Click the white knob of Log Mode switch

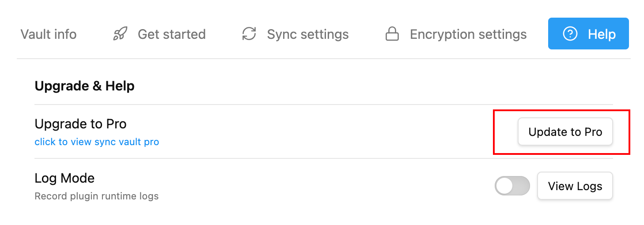click(x=504, y=186)
